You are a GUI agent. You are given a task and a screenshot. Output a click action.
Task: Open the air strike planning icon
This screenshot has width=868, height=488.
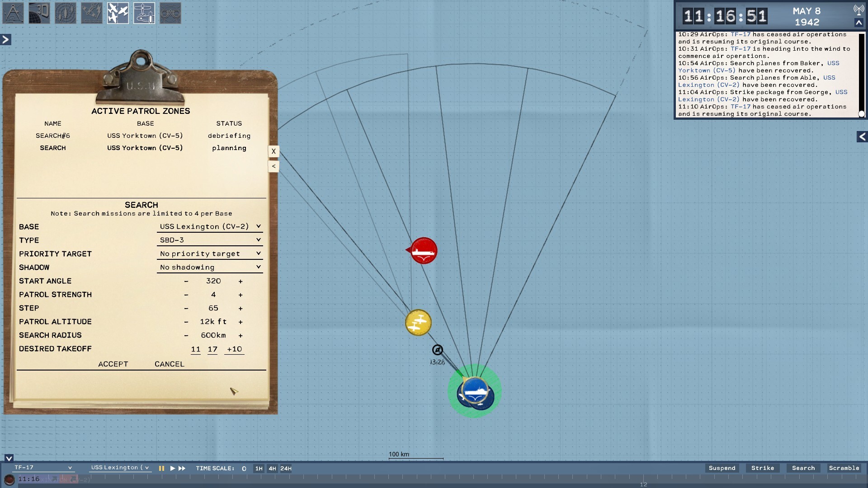(x=92, y=13)
